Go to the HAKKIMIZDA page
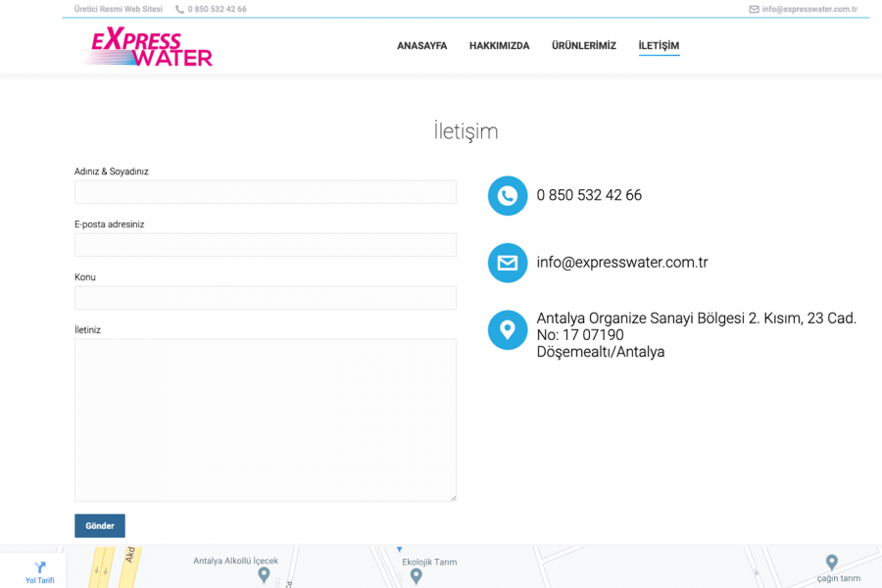This screenshot has width=882, height=588. [x=499, y=46]
